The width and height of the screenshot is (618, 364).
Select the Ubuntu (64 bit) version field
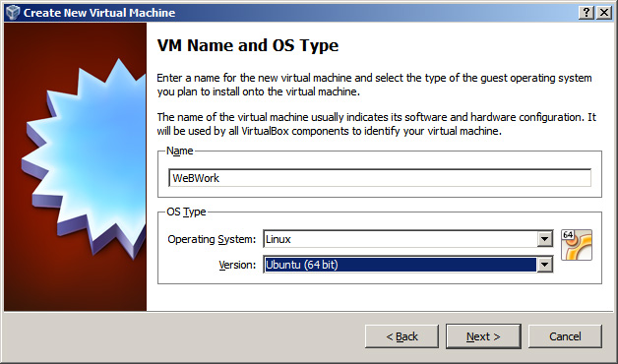click(x=408, y=265)
